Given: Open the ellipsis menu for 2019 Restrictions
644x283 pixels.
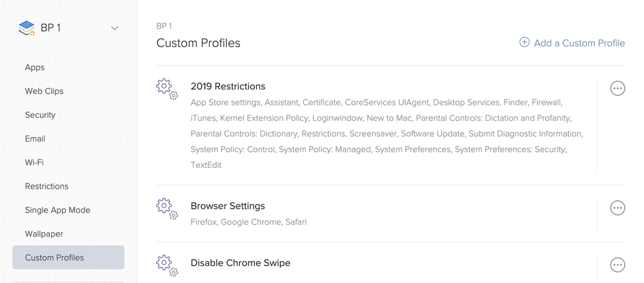Looking at the screenshot, I should coord(618,88).
